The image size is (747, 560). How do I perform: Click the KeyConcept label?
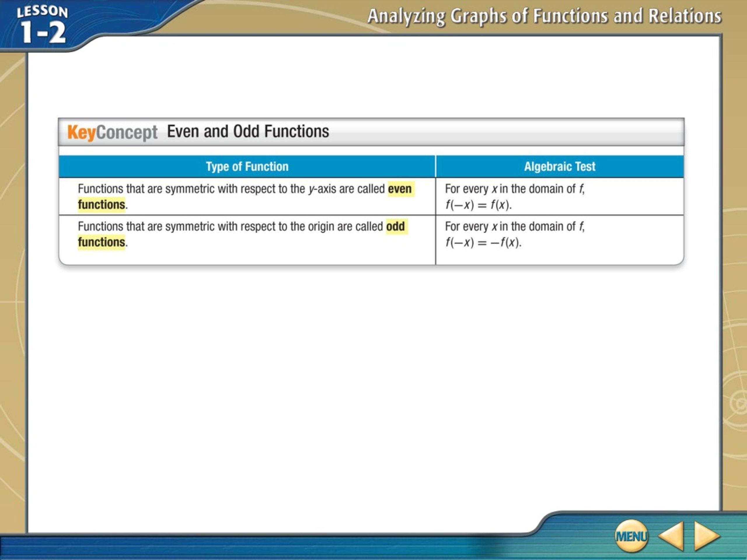[x=112, y=132]
